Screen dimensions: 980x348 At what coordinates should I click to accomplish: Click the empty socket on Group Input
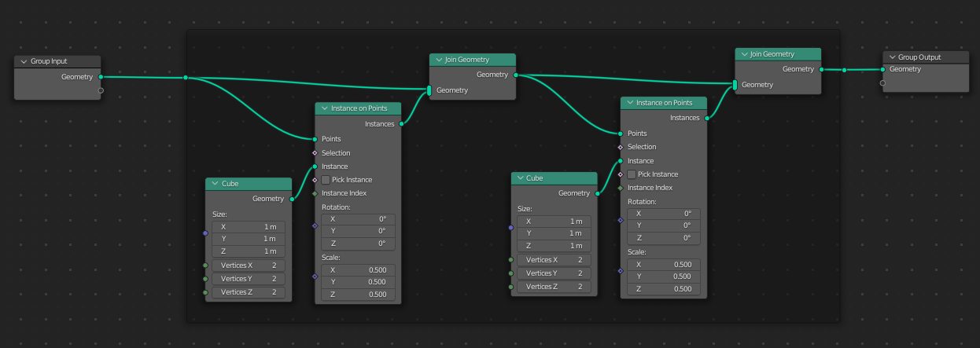coord(101,90)
